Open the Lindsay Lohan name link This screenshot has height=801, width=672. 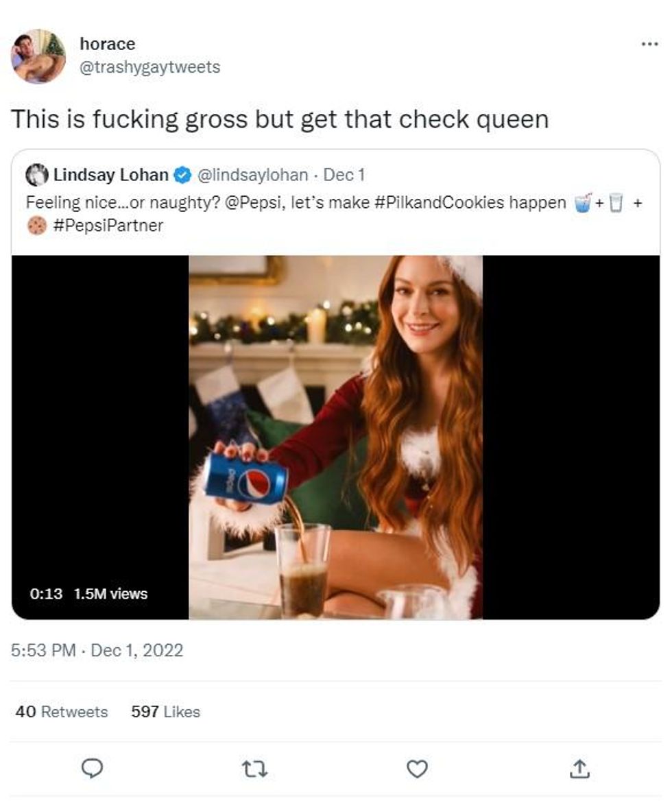coord(111,175)
